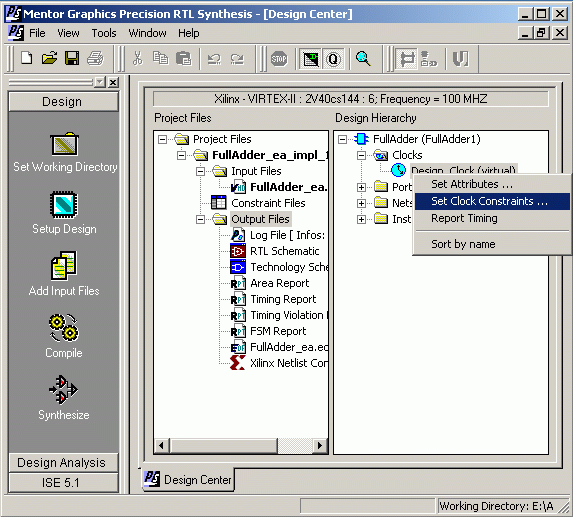
Task: Click the Copy toolbar icon
Action: click(160, 58)
